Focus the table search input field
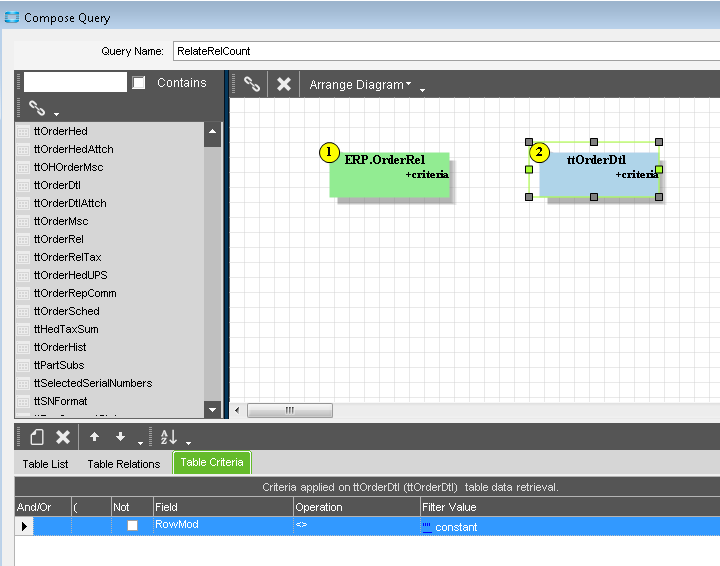Viewport: 720px width, 566px height. (x=75, y=82)
